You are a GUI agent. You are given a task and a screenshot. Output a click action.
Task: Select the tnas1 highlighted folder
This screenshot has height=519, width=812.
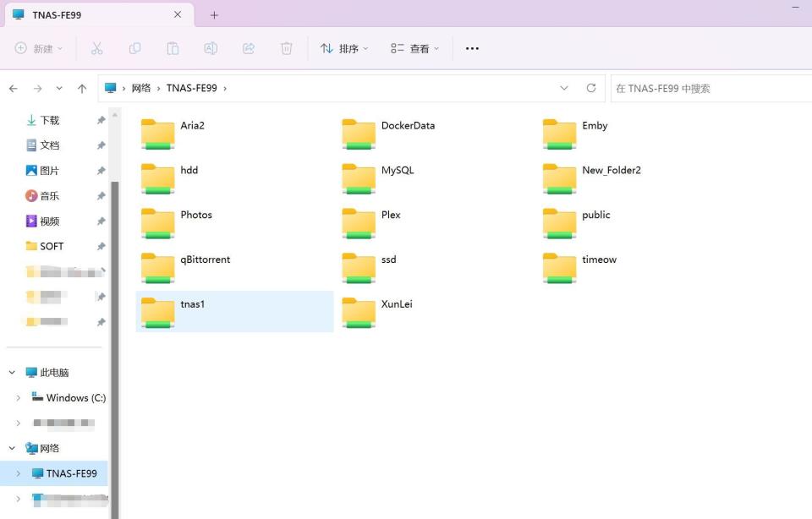(x=234, y=312)
